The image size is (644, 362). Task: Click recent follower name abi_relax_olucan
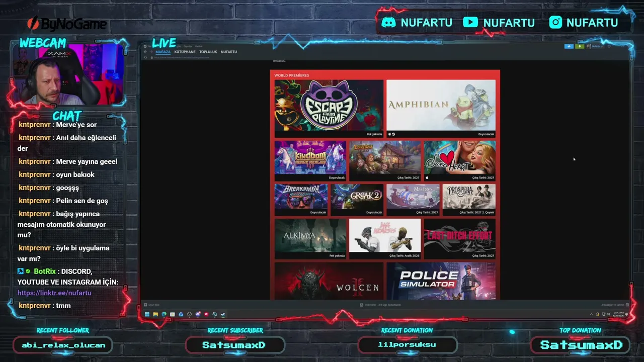(x=63, y=345)
